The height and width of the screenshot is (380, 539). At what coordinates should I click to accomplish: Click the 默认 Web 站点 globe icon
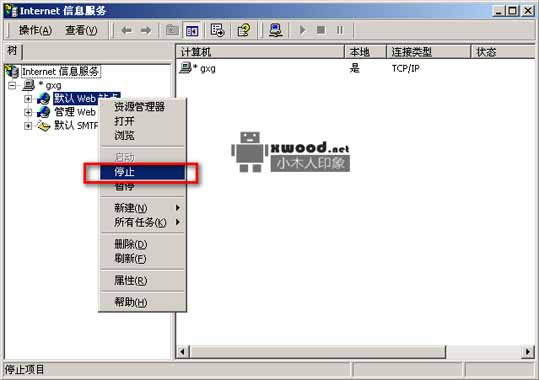point(43,99)
